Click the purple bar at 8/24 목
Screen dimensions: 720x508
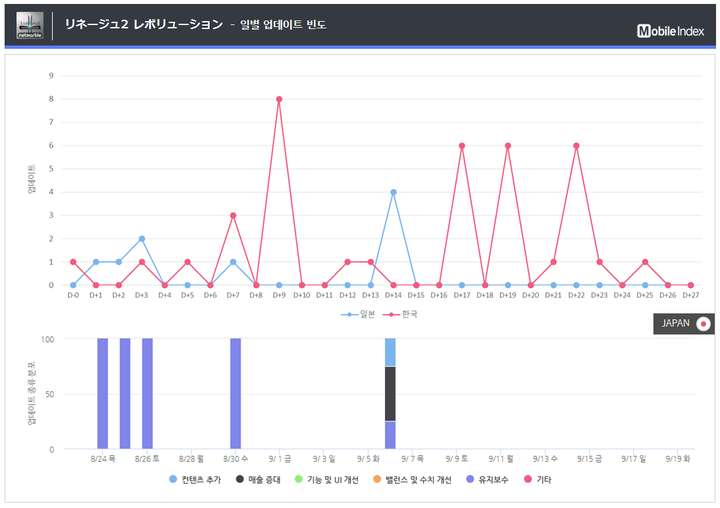coord(103,394)
